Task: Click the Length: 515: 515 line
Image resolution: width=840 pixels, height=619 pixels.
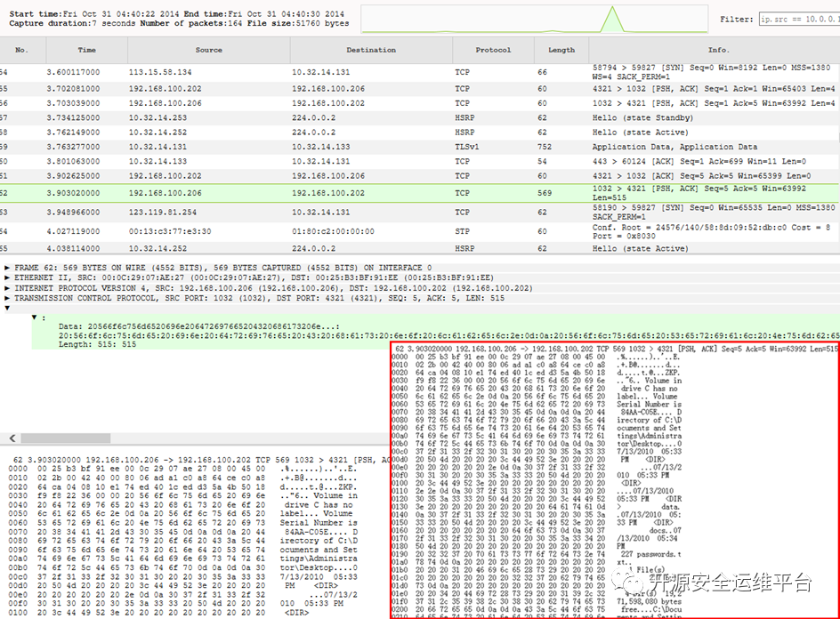Action: coord(98,344)
